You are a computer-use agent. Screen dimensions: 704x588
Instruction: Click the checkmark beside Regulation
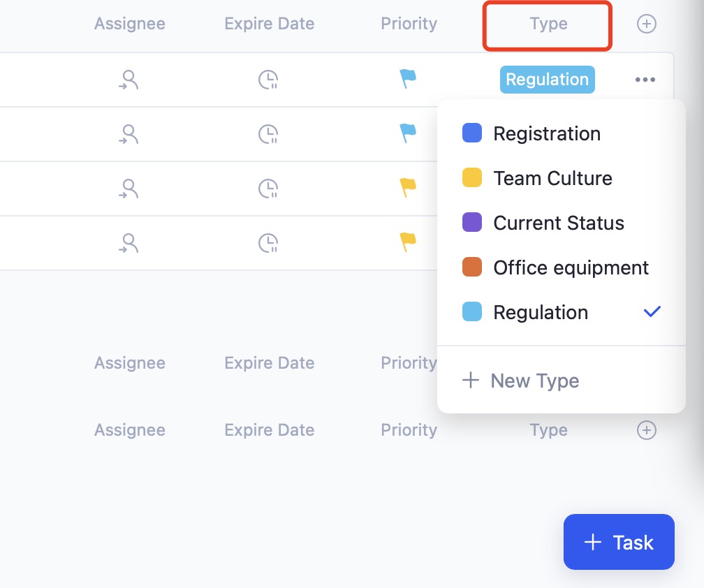click(x=651, y=311)
